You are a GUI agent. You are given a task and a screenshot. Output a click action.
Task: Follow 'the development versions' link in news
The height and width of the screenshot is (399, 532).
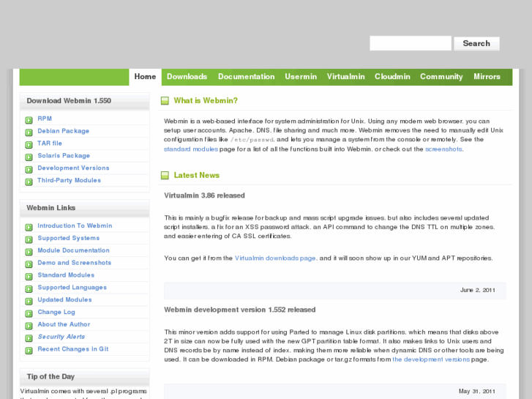click(431, 359)
